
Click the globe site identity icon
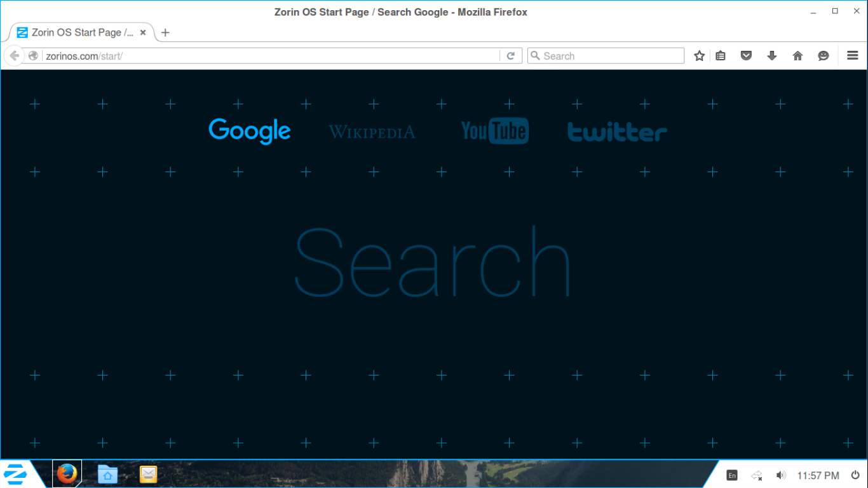tap(34, 56)
